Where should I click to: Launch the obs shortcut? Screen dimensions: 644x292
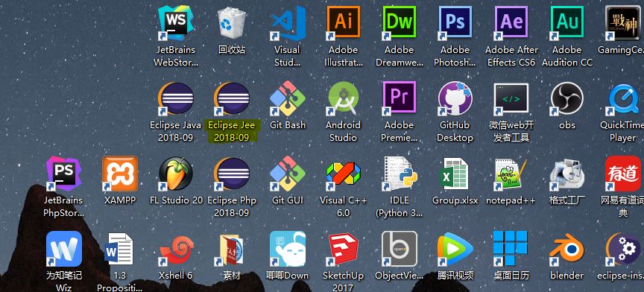click(566, 98)
